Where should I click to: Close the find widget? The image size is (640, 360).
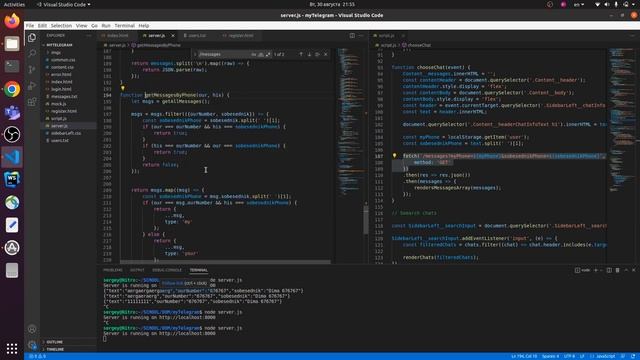pyautogui.click(x=326, y=54)
